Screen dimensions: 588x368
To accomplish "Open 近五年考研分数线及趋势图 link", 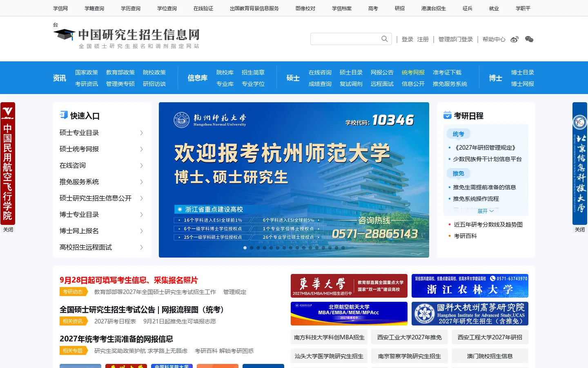I will [x=488, y=224].
